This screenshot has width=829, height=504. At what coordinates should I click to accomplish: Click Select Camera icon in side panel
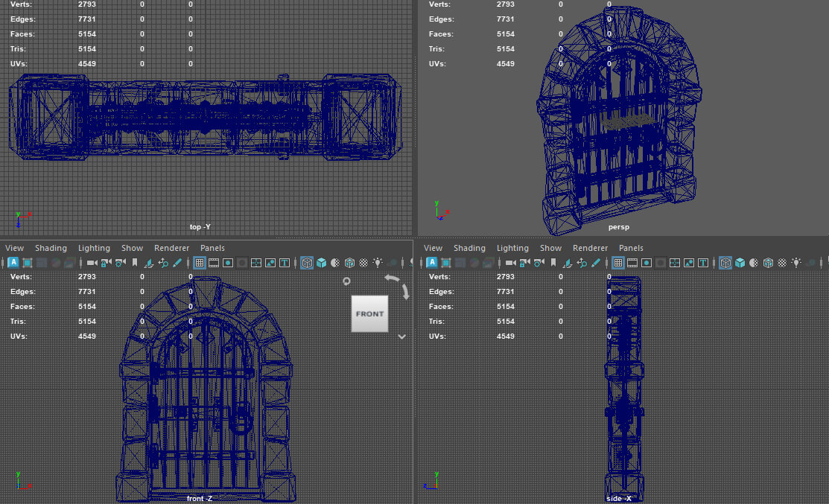[x=511, y=263]
